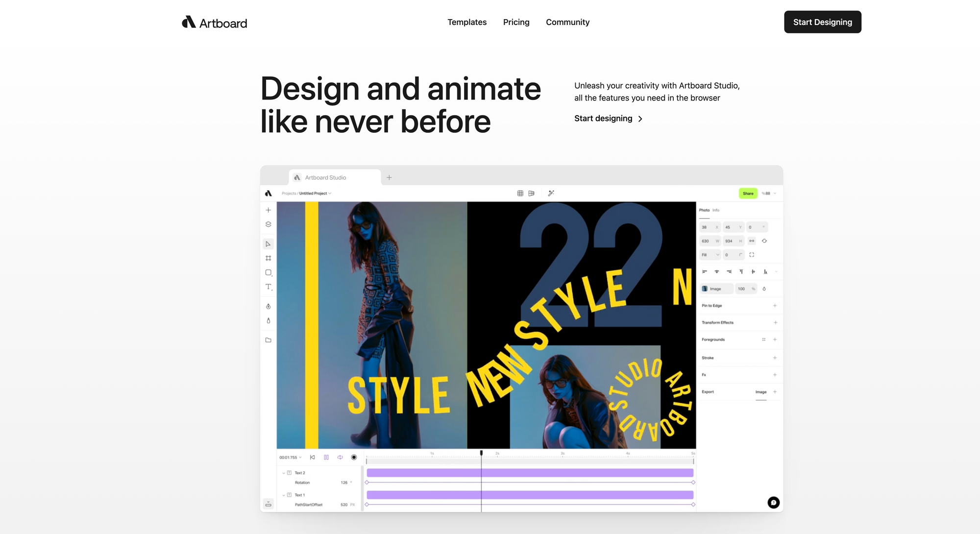Screen dimensions: 980x534
Task: Click the Community navigation menu item
Action: pyautogui.click(x=567, y=22)
